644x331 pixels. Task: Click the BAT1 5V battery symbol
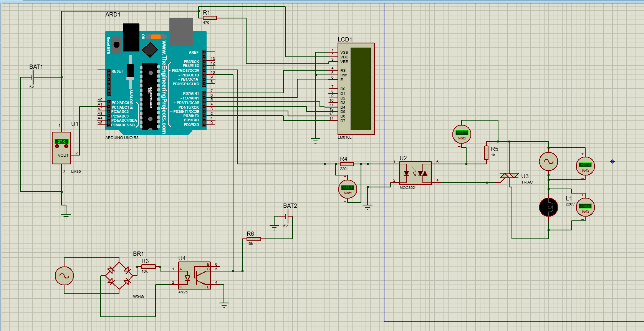tap(33, 77)
